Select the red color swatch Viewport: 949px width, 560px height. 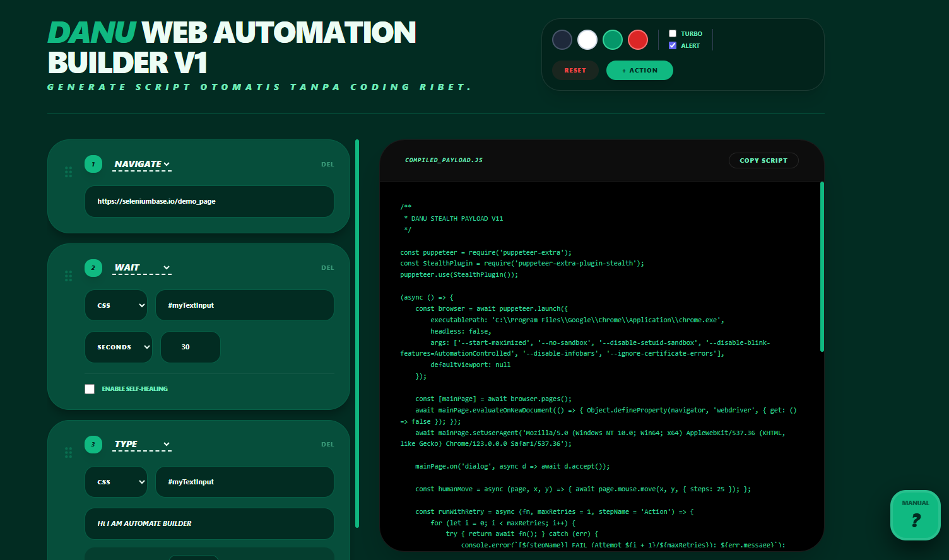pyautogui.click(x=638, y=40)
